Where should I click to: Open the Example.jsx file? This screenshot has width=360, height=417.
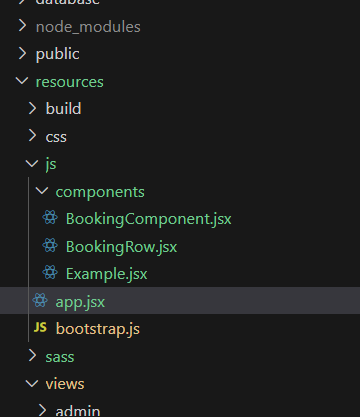(x=106, y=274)
